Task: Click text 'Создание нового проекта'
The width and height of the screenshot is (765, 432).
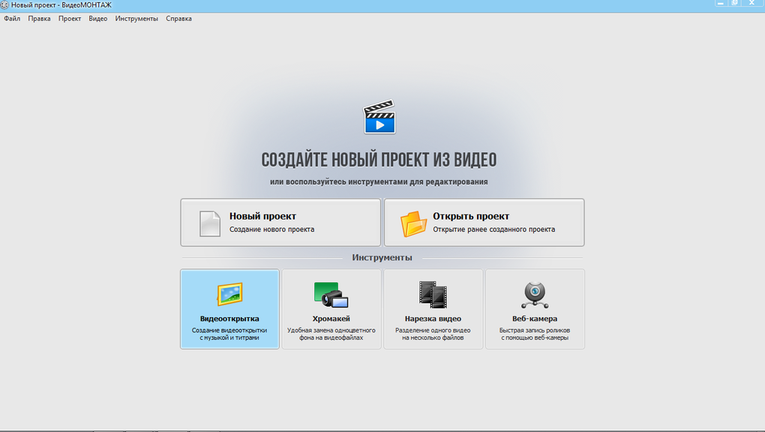Action: pyautogui.click(x=272, y=229)
